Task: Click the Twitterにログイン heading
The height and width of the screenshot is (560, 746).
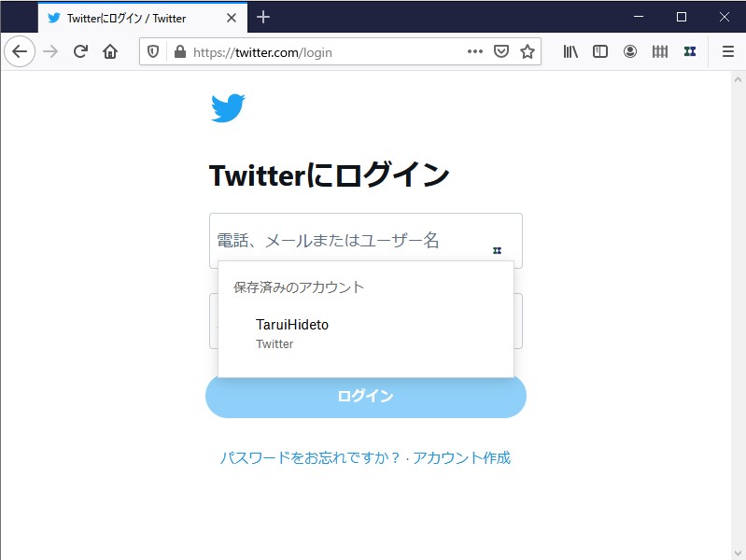Action: pos(330,175)
